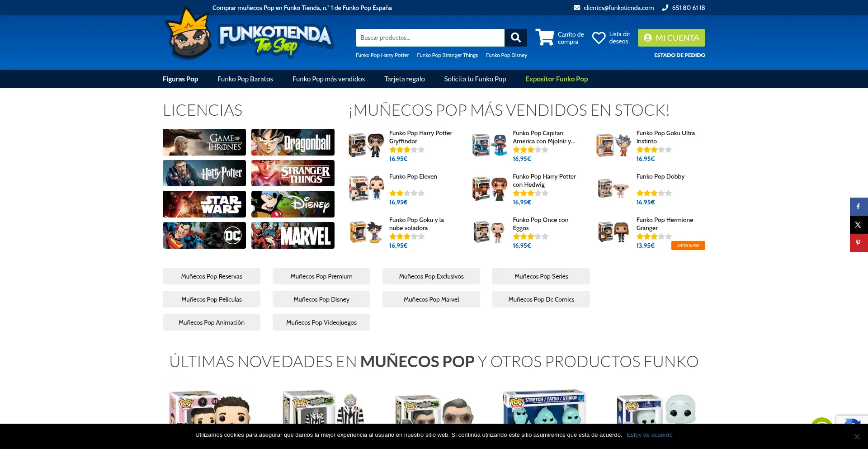Image resolution: width=868 pixels, height=449 pixels.
Task: Click Muñecos Pop Exclusivos button
Action: click(431, 276)
